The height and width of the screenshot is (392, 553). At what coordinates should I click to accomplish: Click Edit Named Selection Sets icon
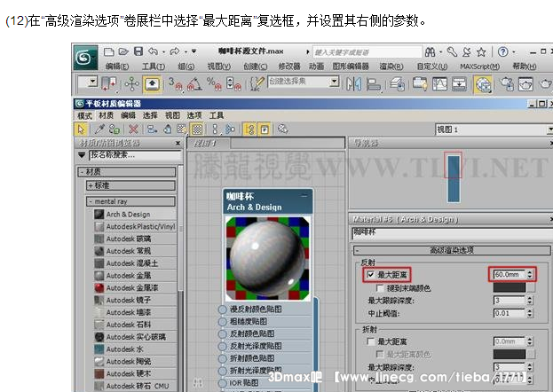coord(257,84)
